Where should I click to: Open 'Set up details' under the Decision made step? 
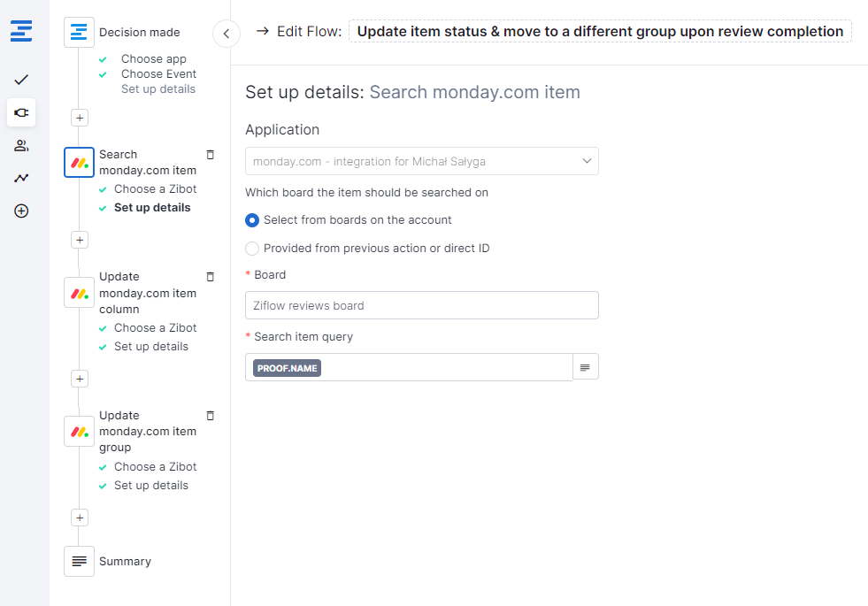[157, 89]
